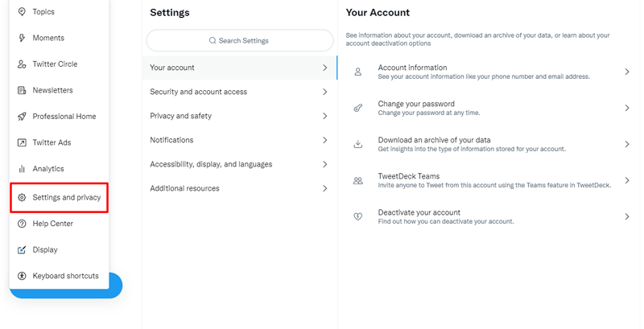Image resolution: width=644 pixels, height=329 pixels.
Task: Select Privacy and safety settings row
Action: point(239,116)
